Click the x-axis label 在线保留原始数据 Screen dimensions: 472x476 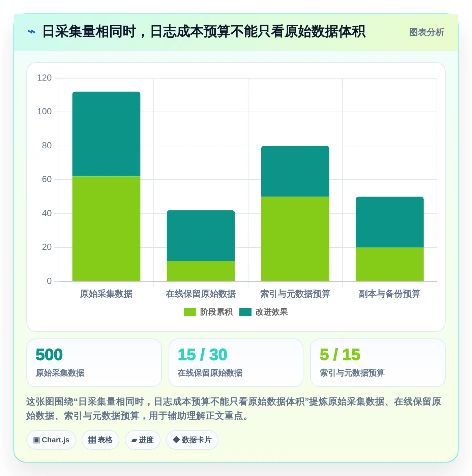coord(201,294)
